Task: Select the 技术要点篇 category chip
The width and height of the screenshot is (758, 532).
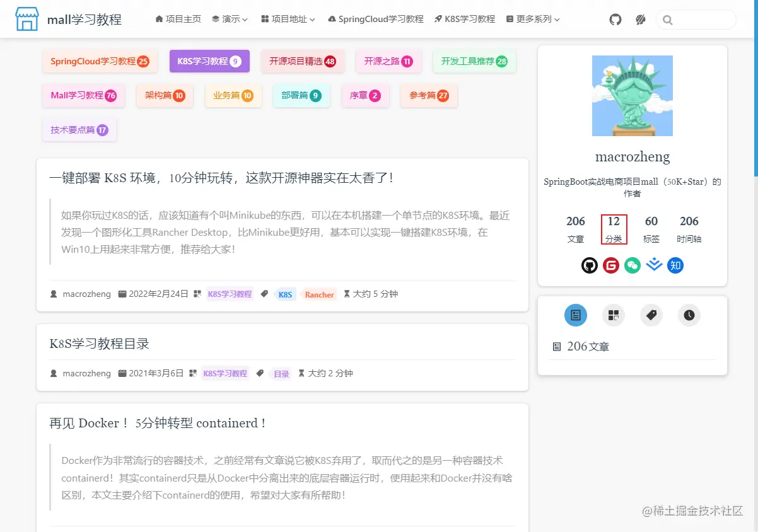Action: [x=79, y=130]
